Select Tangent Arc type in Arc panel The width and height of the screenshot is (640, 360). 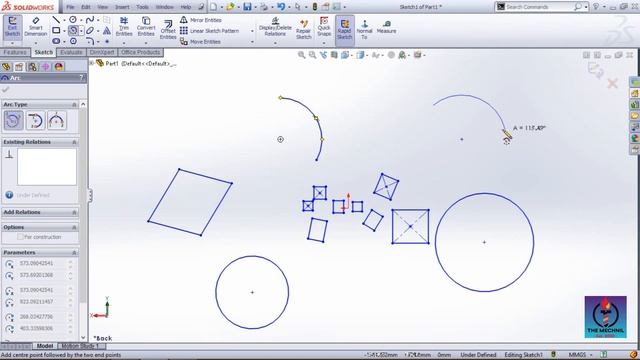click(x=35, y=121)
